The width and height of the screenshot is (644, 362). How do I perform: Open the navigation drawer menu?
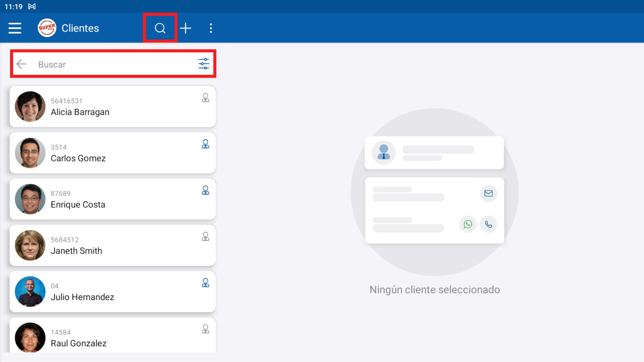15,28
